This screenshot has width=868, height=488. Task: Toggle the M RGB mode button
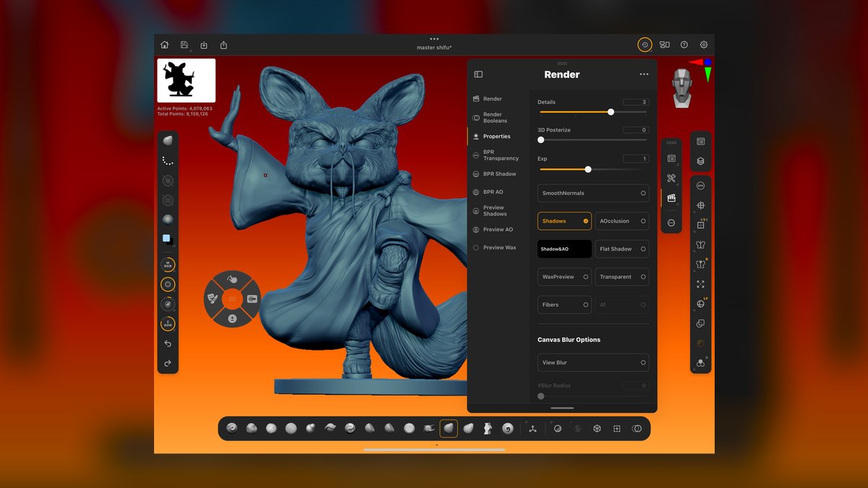(168, 265)
